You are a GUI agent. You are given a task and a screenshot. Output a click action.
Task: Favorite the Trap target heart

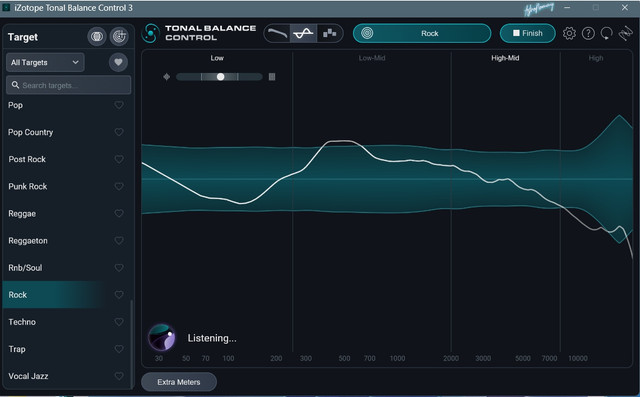click(119, 349)
